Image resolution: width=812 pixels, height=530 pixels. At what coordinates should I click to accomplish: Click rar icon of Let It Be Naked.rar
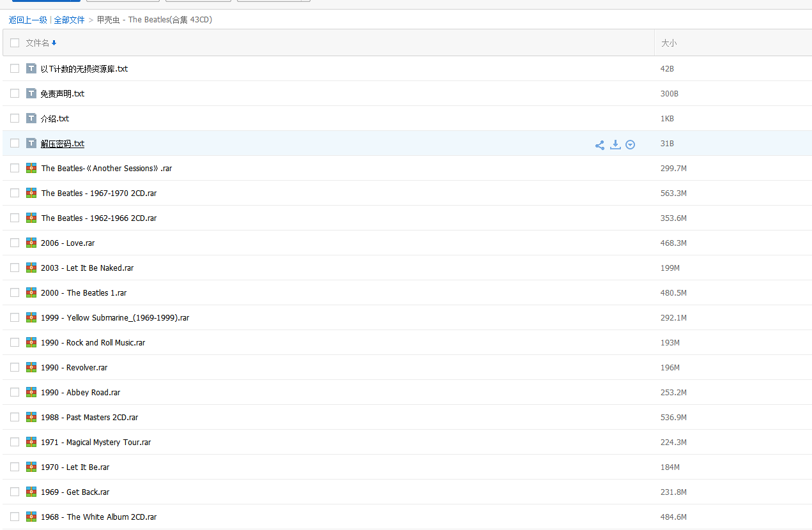tap(31, 268)
